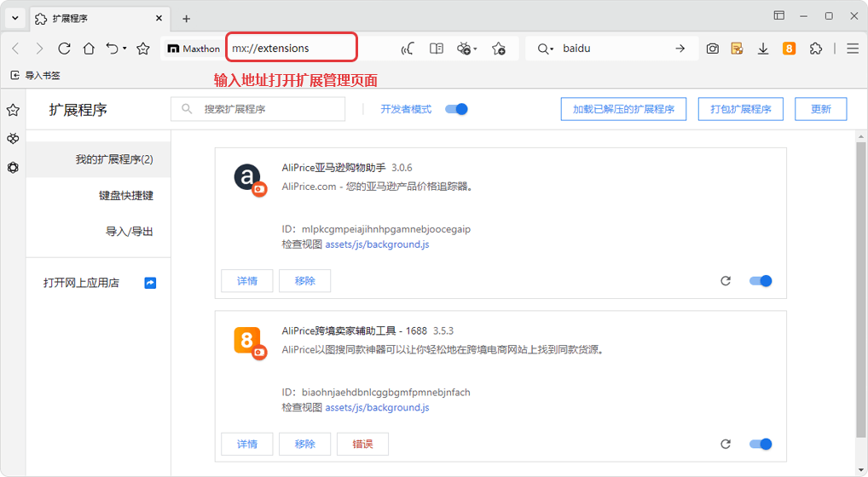Expand the undo history dropdown arrow
Viewport: 868px width, 477px height.
pyautogui.click(x=124, y=49)
